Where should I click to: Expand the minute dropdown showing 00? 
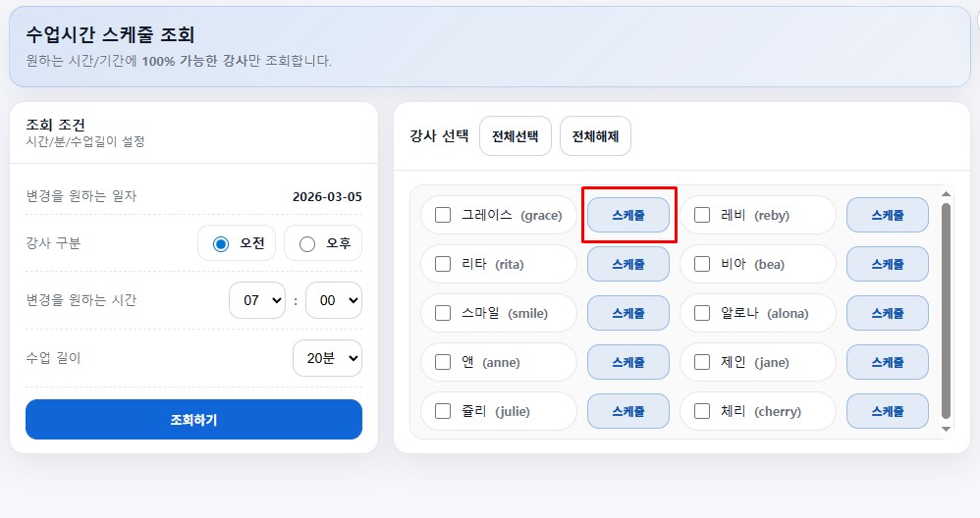[333, 300]
